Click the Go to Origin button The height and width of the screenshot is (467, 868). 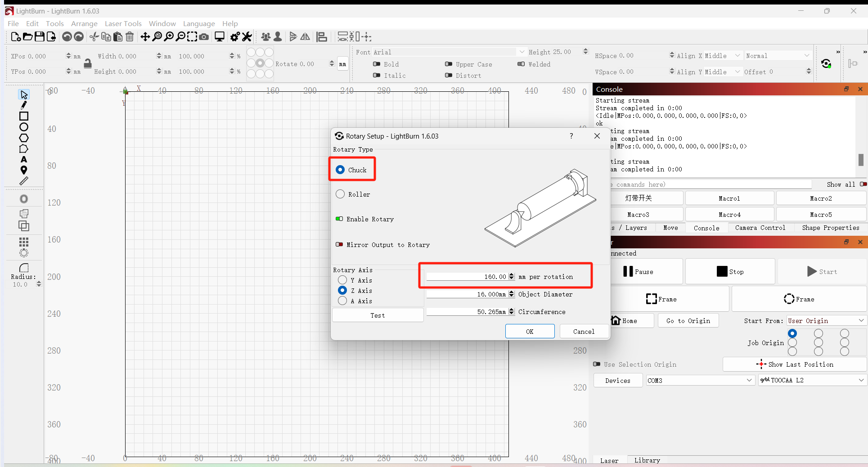688,321
